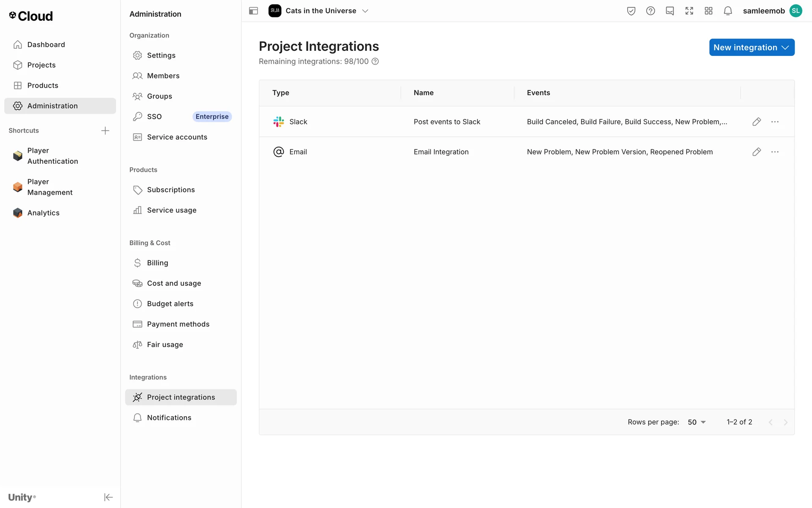Open the help question mark icon in the top bar

650,11
